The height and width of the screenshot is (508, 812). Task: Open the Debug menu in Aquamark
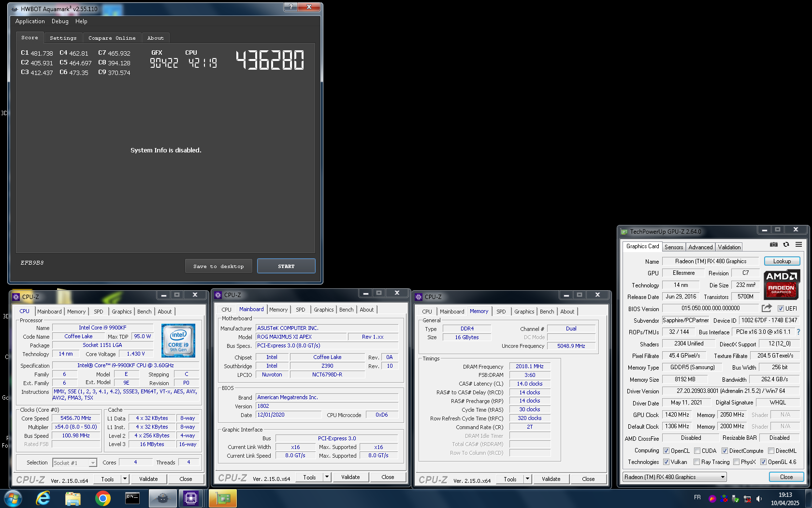tap(60, 21)
